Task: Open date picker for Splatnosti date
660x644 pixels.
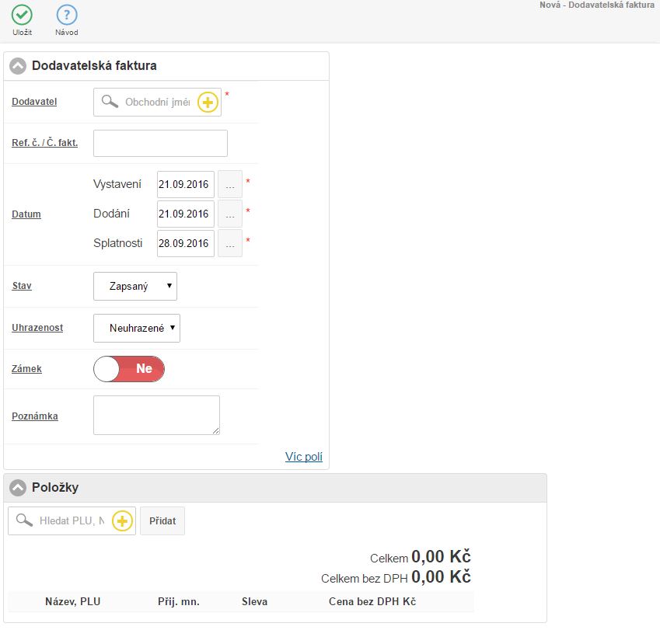Action: pos(229,243)
